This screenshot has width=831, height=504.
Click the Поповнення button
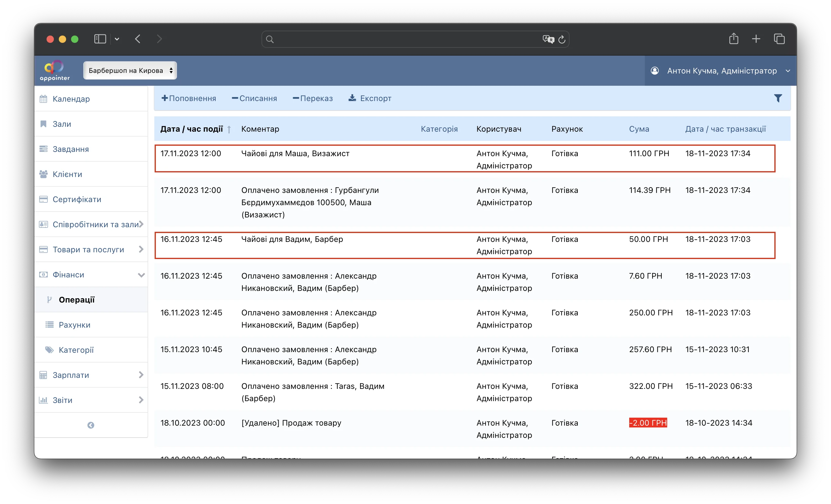point(189,98)
